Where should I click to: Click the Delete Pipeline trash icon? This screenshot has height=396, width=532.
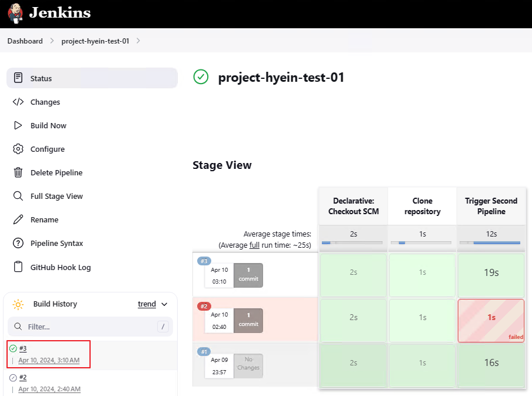[x=18, y=172]
